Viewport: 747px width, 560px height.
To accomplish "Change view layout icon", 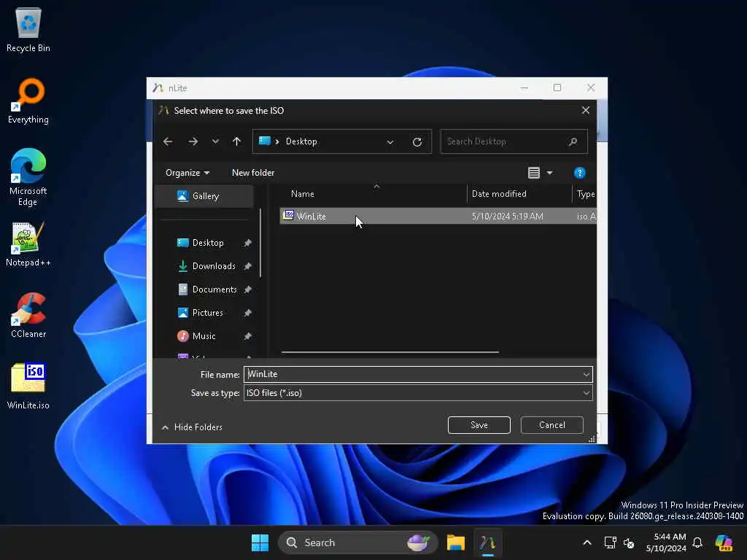I will click(x=533, y=173).
